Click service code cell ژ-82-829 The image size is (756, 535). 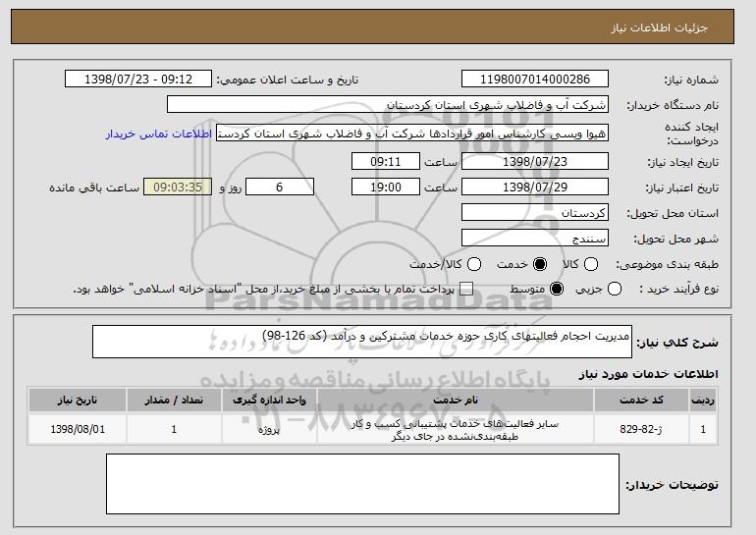click(641, 429)
